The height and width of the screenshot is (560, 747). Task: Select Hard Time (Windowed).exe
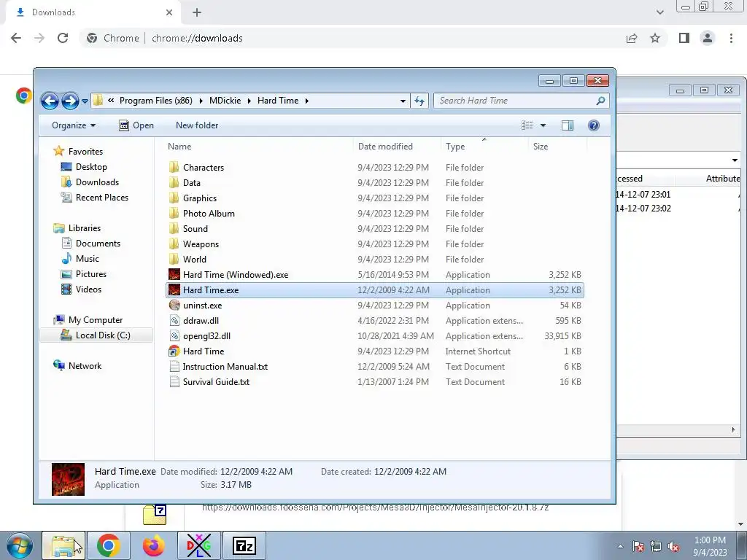point(374,275)
